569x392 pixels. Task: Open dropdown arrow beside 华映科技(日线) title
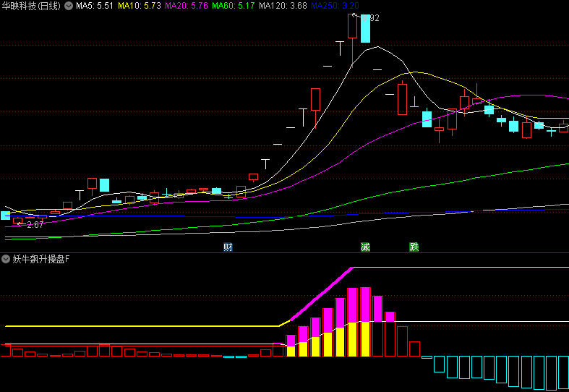tap(69, 6)
